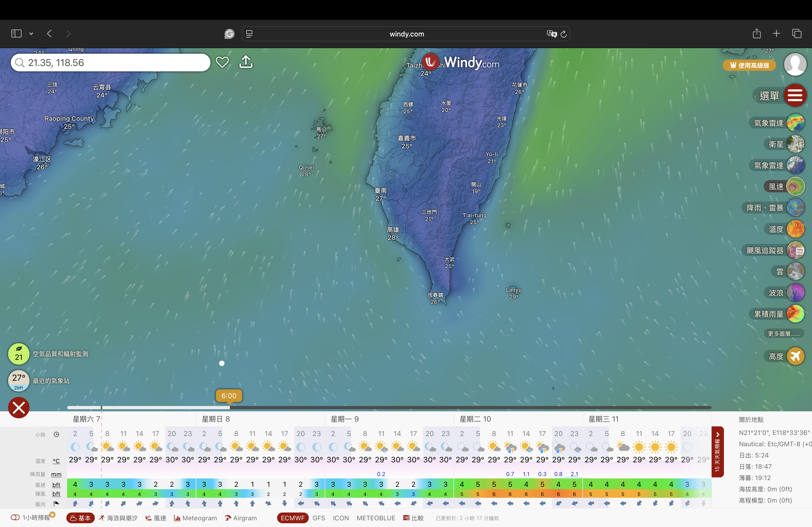
Task: Open the model Compare tab
Action: (413, 518)
